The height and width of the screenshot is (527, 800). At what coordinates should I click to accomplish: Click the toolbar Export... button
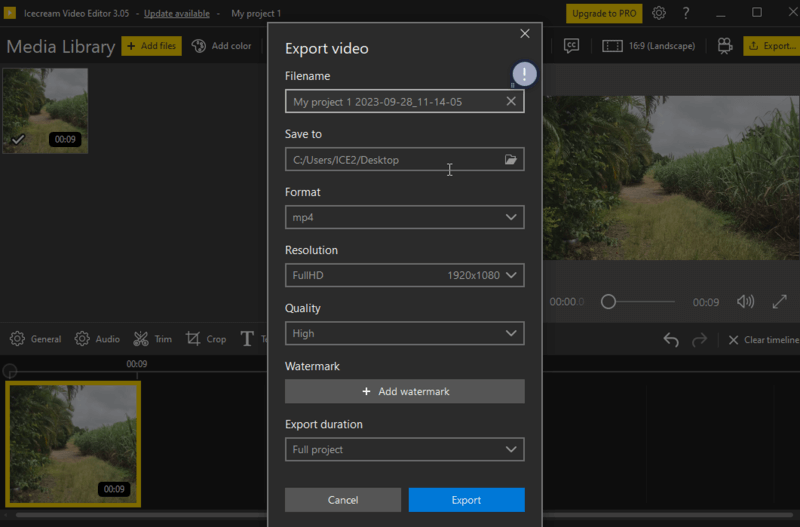pos(771,46)
